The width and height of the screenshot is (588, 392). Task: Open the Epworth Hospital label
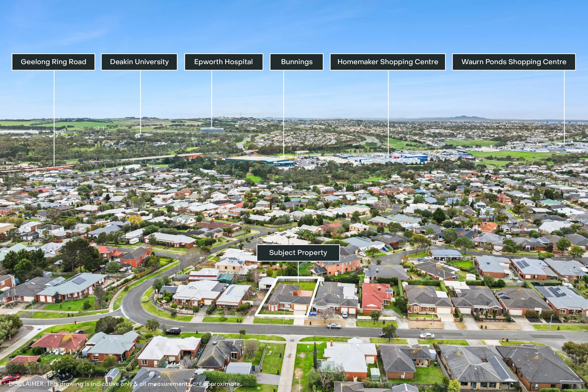(224, 62)
